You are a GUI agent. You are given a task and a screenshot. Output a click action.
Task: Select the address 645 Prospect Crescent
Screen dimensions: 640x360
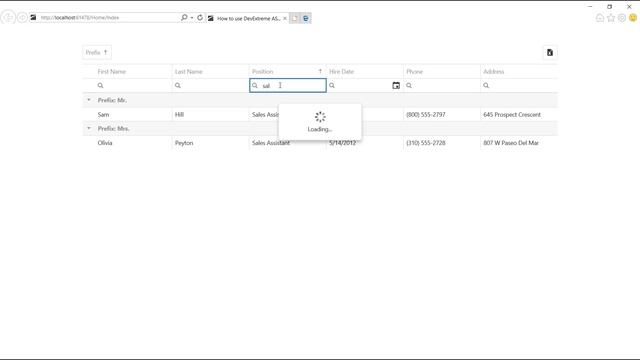(512, 115)
